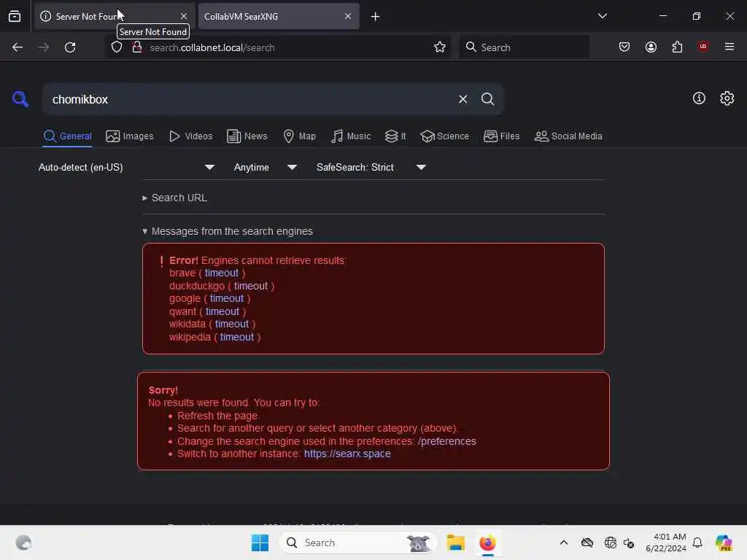Viewport: 747px width, 560px height.
Task: Click the SearXNG magnifier logo
Action: coord(20,99)
